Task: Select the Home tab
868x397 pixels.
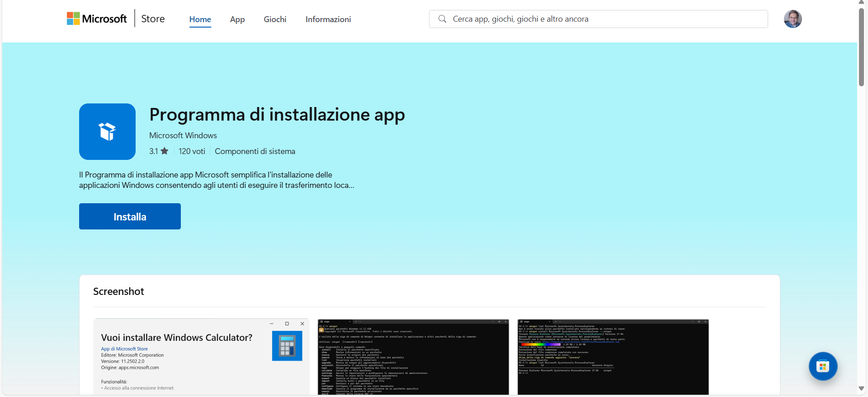Action: (200, 19)
